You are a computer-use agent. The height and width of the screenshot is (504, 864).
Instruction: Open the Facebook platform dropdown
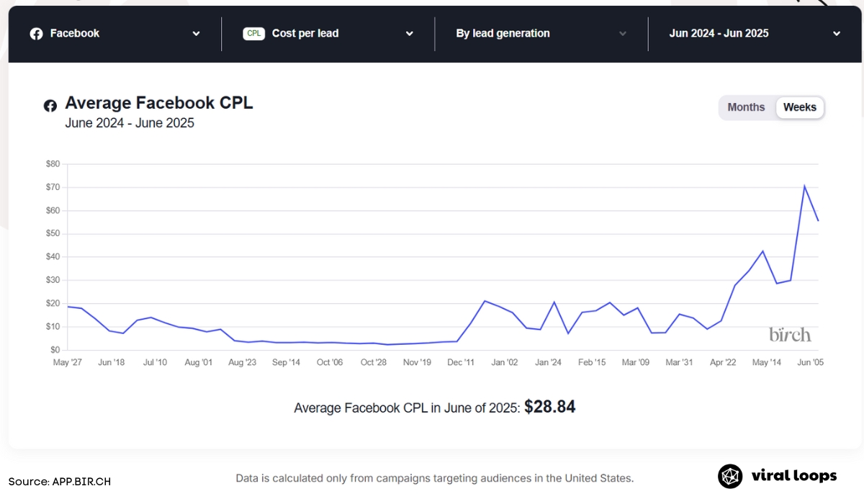click(115, 34)
